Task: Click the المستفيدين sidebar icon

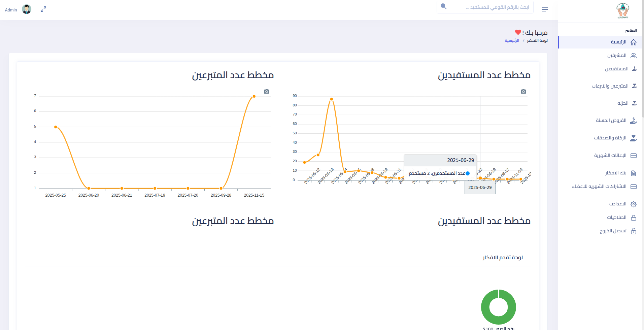Action: (634, 69)
